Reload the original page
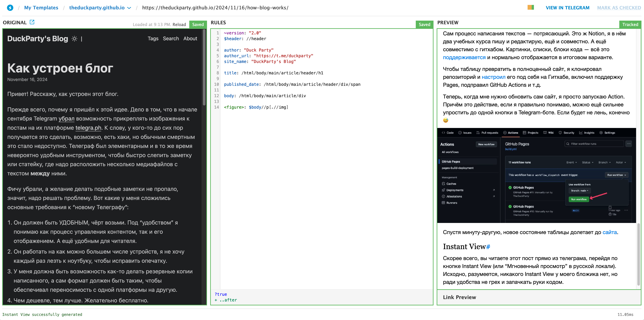This screenshot has height=320, width=644. point(179,24)
